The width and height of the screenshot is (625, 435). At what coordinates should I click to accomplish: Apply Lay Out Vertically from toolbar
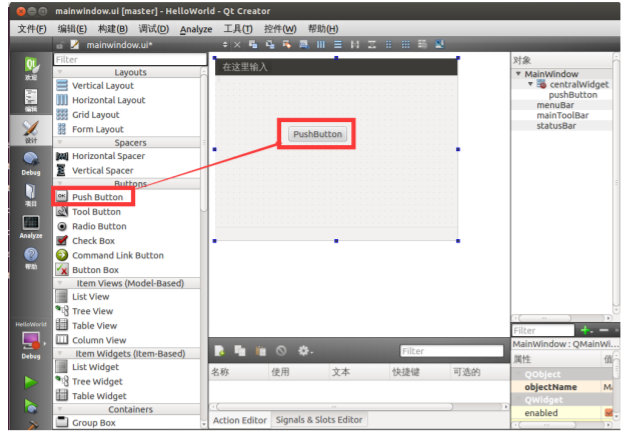click(x=338, y=44)
